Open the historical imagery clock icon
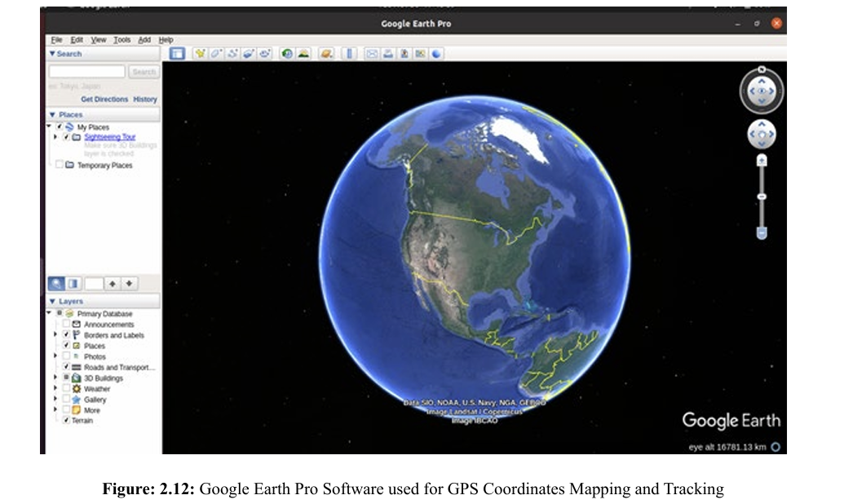The width and height of the screenshot is (844, 504). 286,54
